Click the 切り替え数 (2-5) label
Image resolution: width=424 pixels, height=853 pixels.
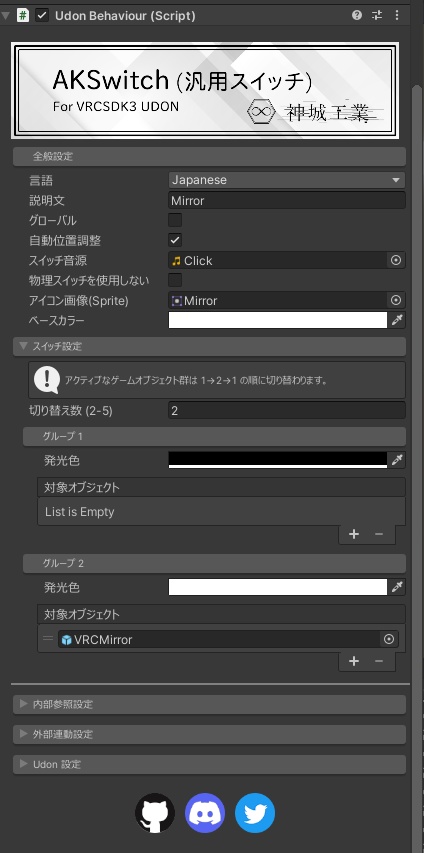pyautogui.click(x=71, y=411)
